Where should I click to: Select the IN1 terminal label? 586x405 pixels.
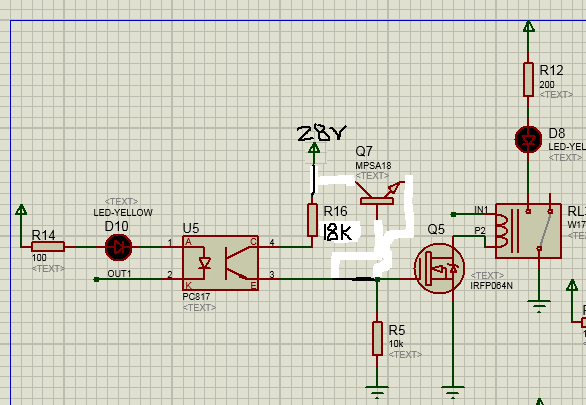tap(481, 210)
